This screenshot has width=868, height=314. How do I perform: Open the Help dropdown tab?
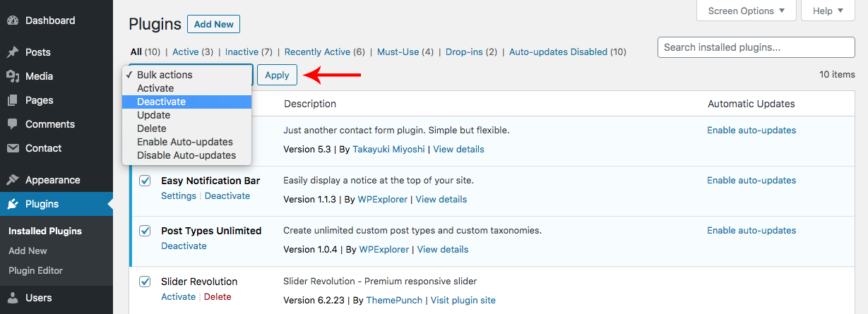pyautogui.click(x=828, y=11)
